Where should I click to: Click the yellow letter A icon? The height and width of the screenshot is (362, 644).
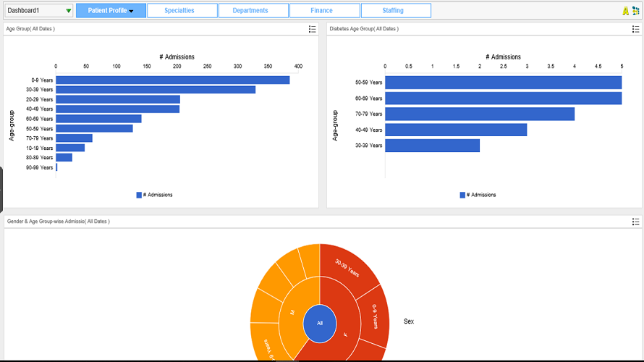(625, 11)
